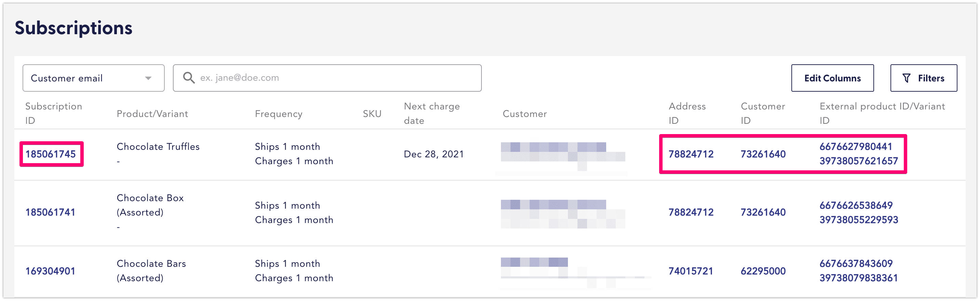Click the Edit Columns button
The width and height of the screenshot is (980, 301).
832,78
